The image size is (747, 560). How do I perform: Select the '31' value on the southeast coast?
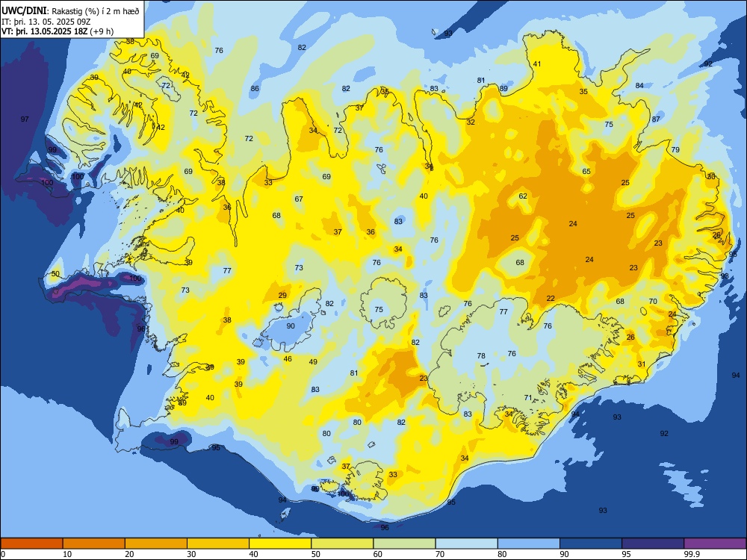click(x=642, y=364)
